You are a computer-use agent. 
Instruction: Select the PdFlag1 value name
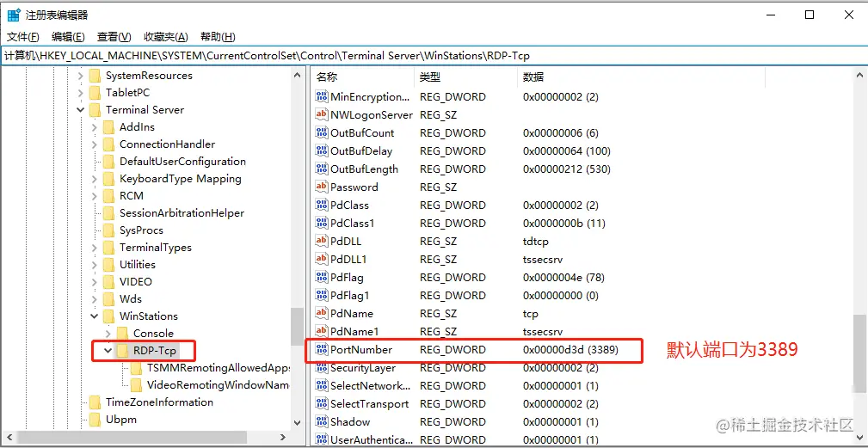click(350, 295)
